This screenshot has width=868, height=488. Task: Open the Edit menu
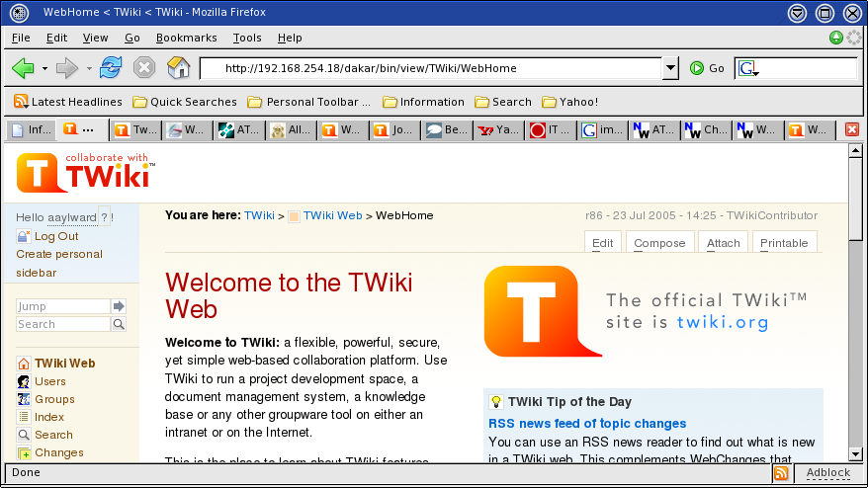56,38
